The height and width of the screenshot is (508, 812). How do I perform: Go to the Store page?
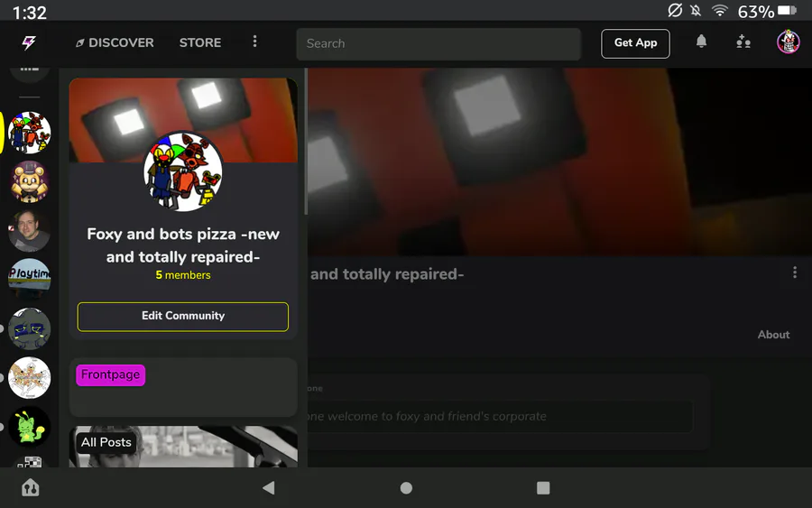(200, 42)
